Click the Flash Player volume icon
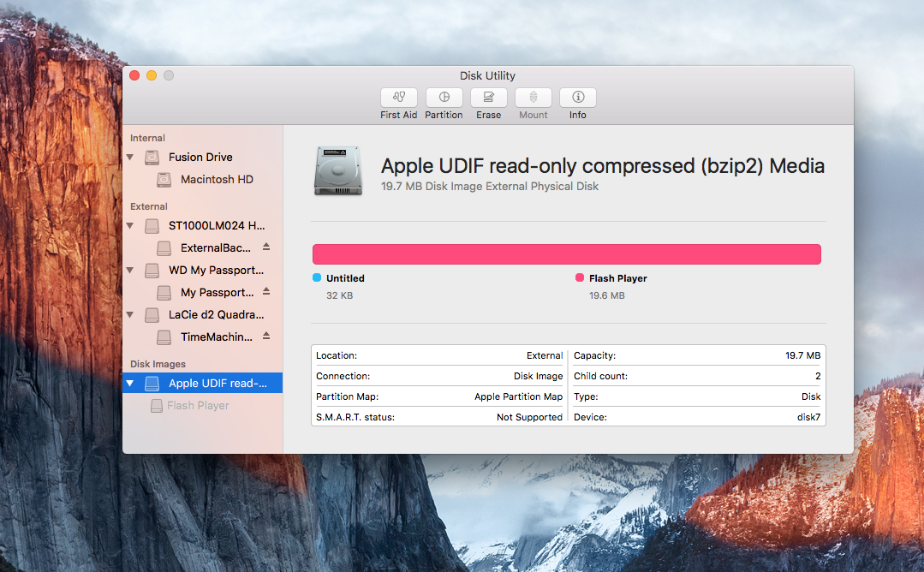The image size is (924, 572). coord(157,406)
